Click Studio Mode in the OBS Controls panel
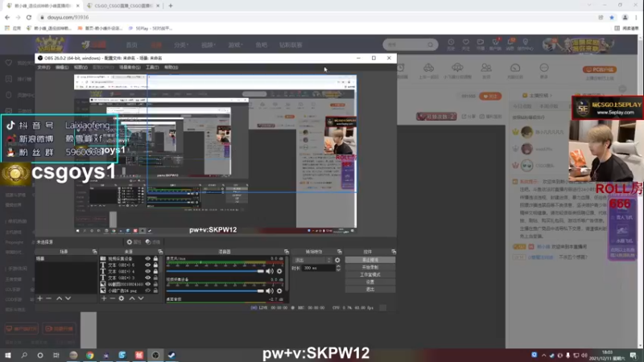The height and width of the screenshot is (362, 644). [370, 274]
